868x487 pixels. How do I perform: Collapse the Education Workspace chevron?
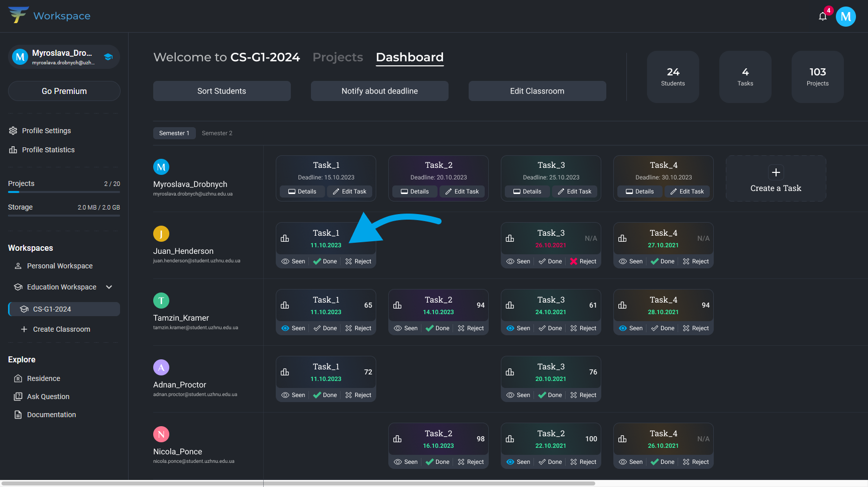[x=109, y=287]
